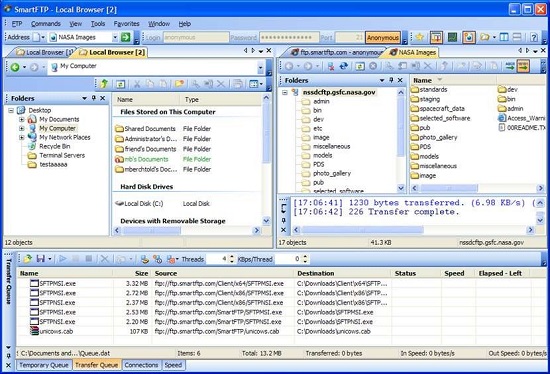Switch to ftp.smartftp.com - anonymous tab
This screenshot has height=374, width=550.
click(x=337, y=52)
